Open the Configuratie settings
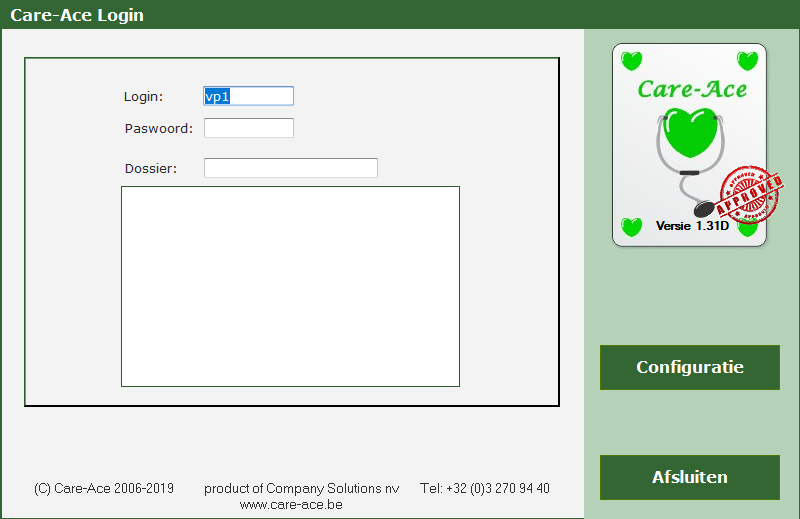The height and width of the screenshot is (519, 800). click(689, 367)
